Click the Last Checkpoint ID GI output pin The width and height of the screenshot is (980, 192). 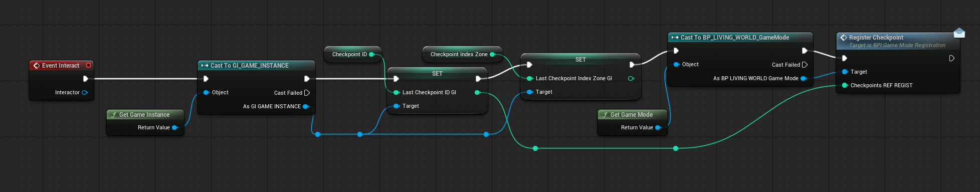[477, 92]
